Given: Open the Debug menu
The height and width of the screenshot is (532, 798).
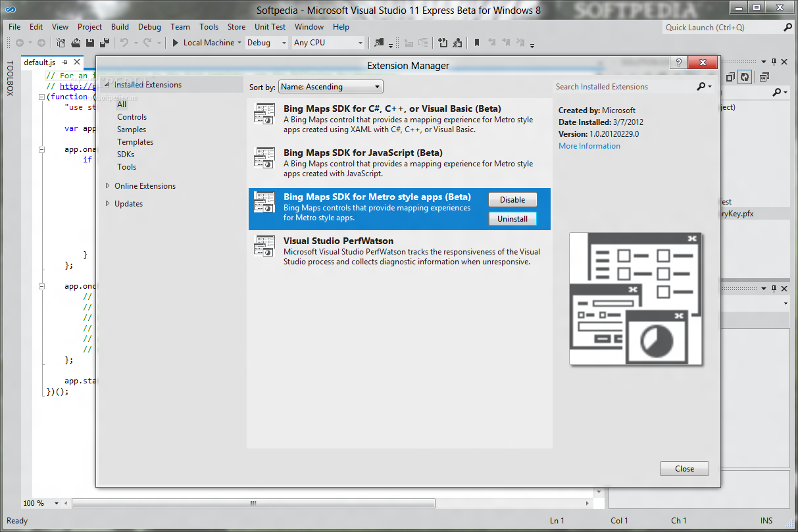Looking at the screenshot, I should (149, 27).
